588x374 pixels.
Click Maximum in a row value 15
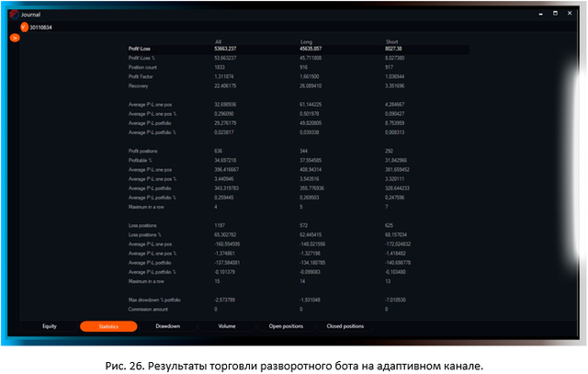coord(217,281)
